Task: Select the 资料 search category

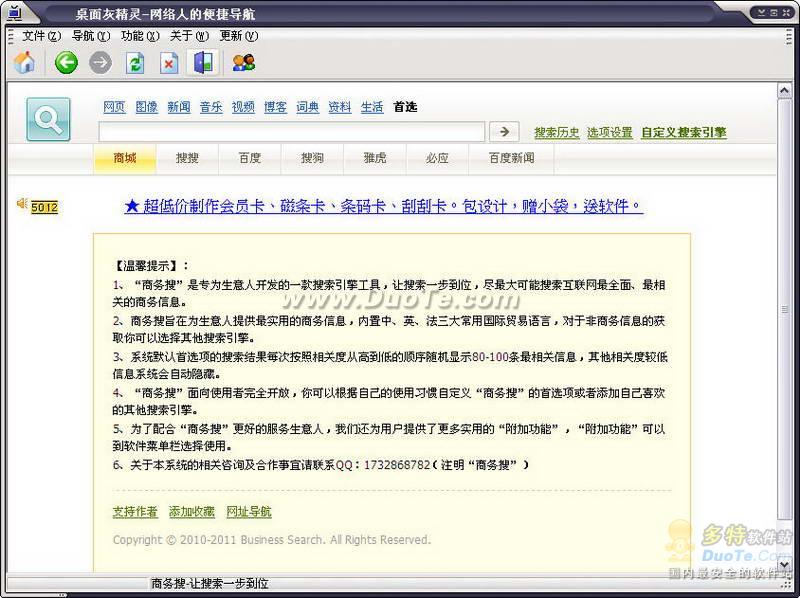Action: 340,107
